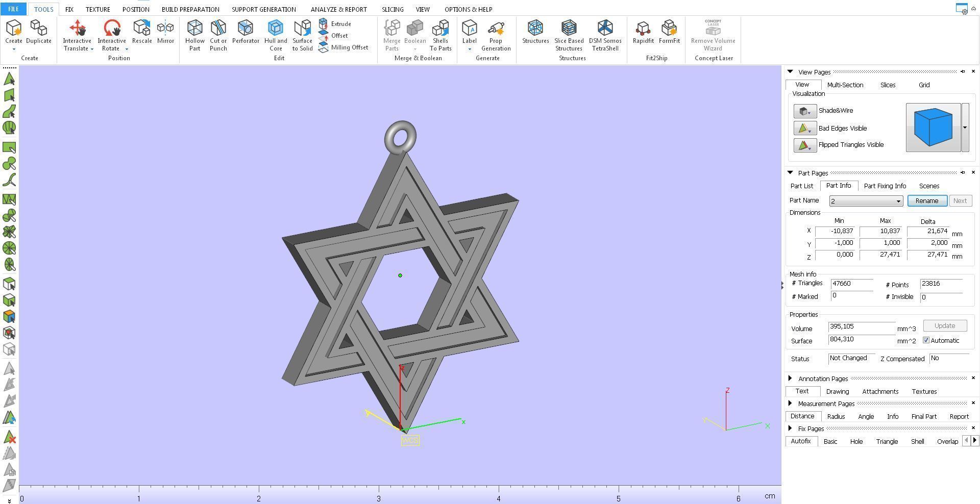
Task: Open the ANALYZE & REPORT tab
Action: pos(338,9)
